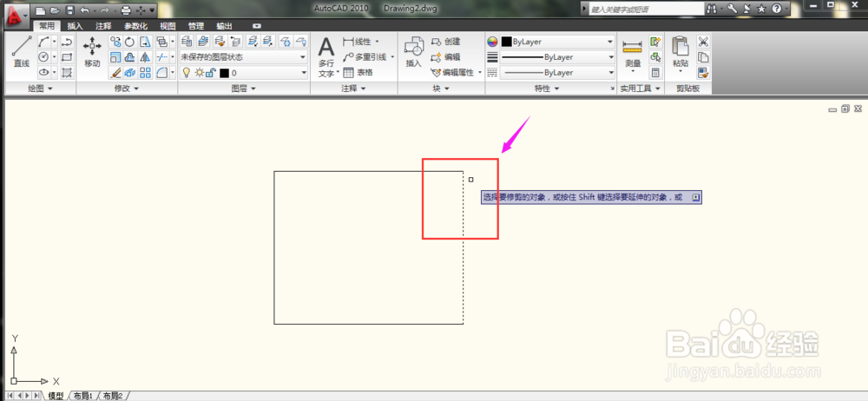Select the Stretch tool

(x=145, y=42)
